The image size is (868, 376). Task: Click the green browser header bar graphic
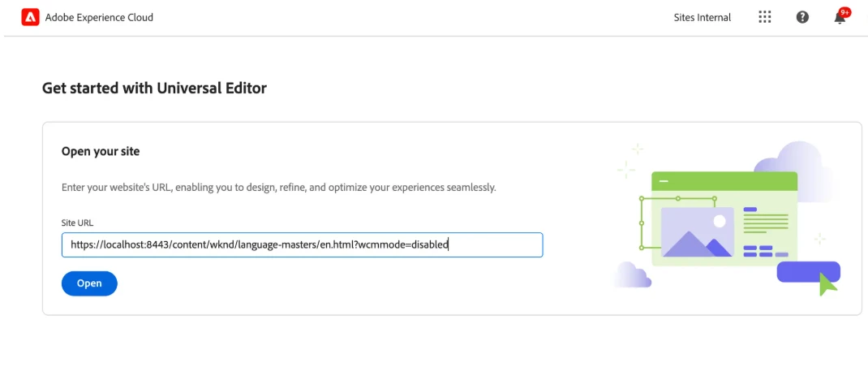(724, 181)
